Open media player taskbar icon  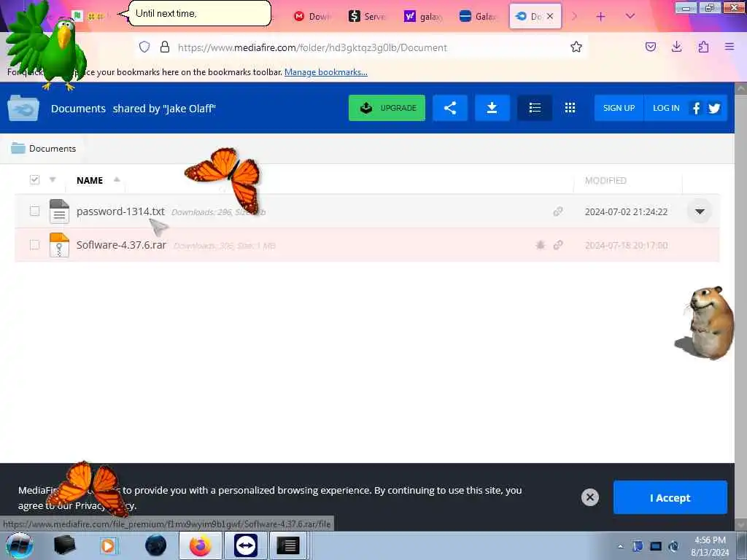(x=108, y=545)
